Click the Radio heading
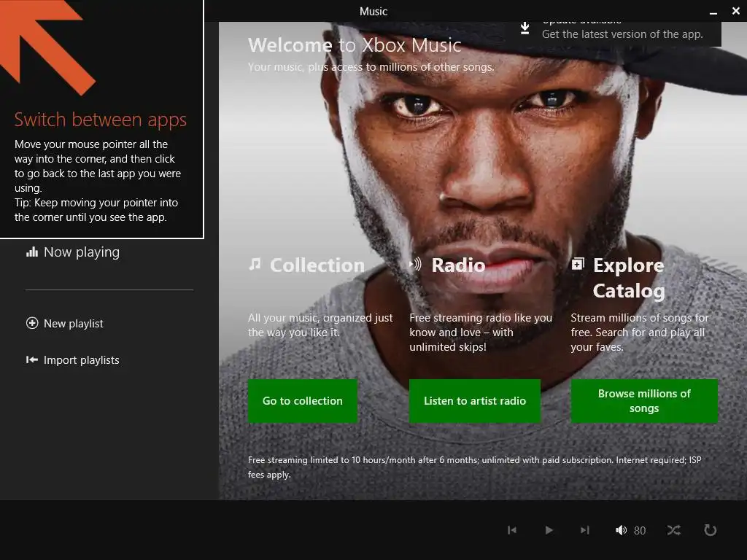Screen dimensions: 747x560 (x=458, y=265)
